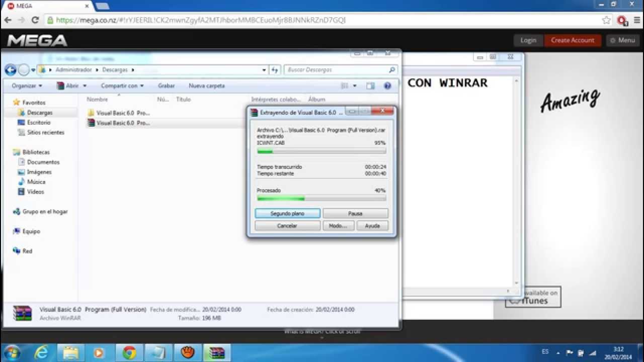Open the Vídeos library
Viewport: 644px width, 362px height.
coord(31,192)
